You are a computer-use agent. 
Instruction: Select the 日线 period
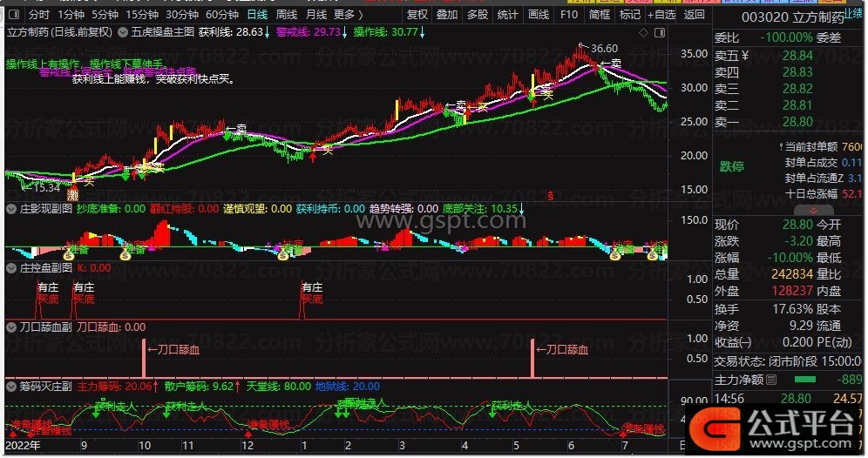point(257,15)
